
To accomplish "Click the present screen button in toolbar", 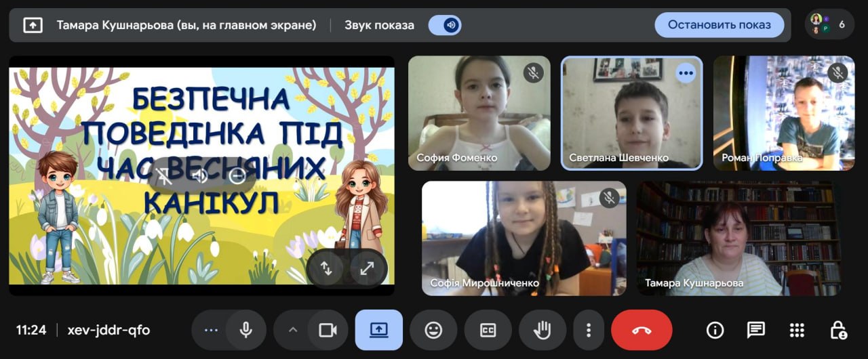I will [378, 330].
